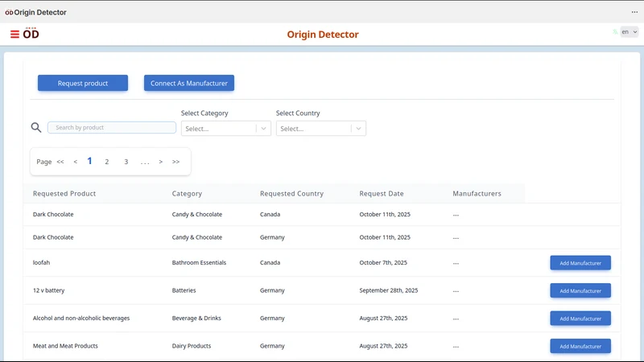Viewport: 644px width, 362px height.
Task: Jump to last page with >> control
Action: point(175,162)
